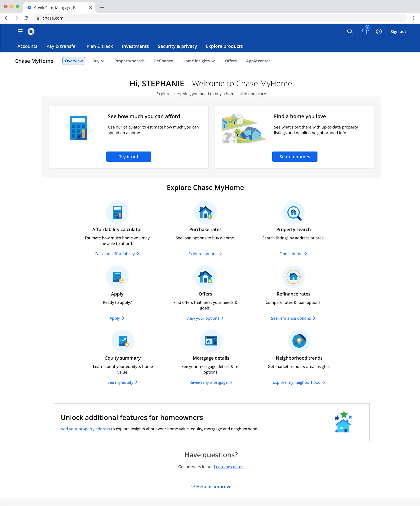Click chevron next to Find a home
Image resolution: width=420 pixels, height=506 pixels.
(306, 254)
